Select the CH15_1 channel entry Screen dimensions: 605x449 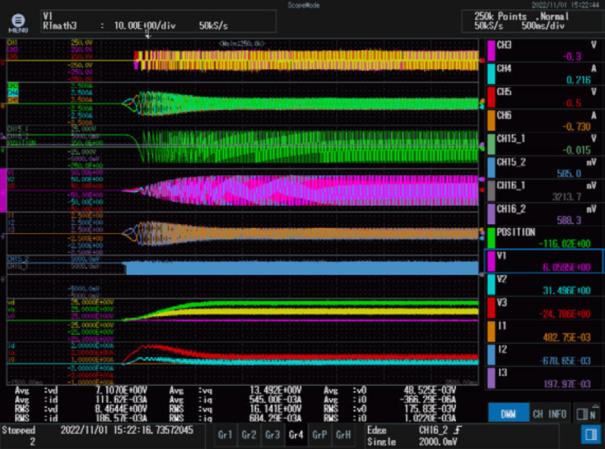click(x=544, y=144)
